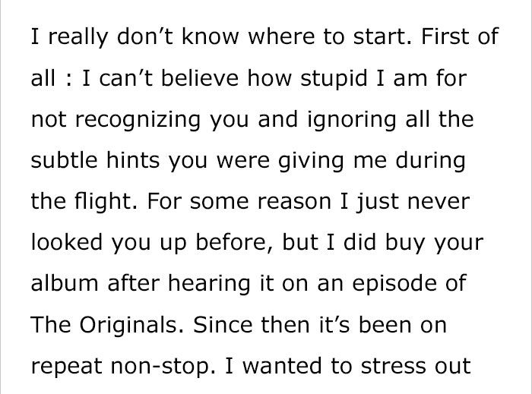Select the word "stupid"

334,79
